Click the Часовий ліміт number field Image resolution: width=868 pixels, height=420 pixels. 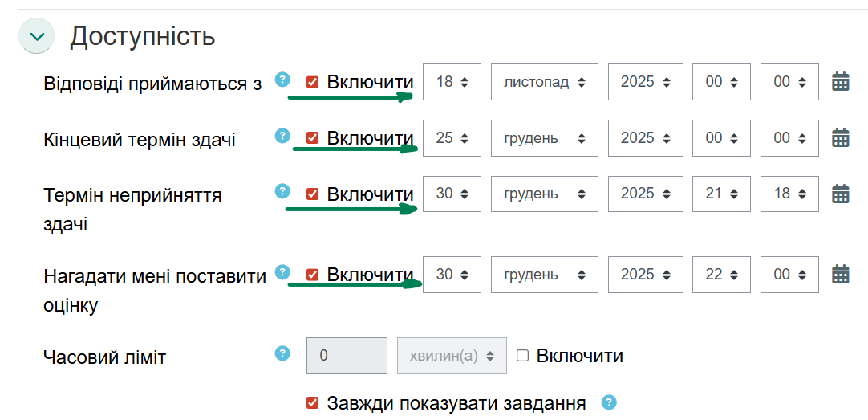347,356
